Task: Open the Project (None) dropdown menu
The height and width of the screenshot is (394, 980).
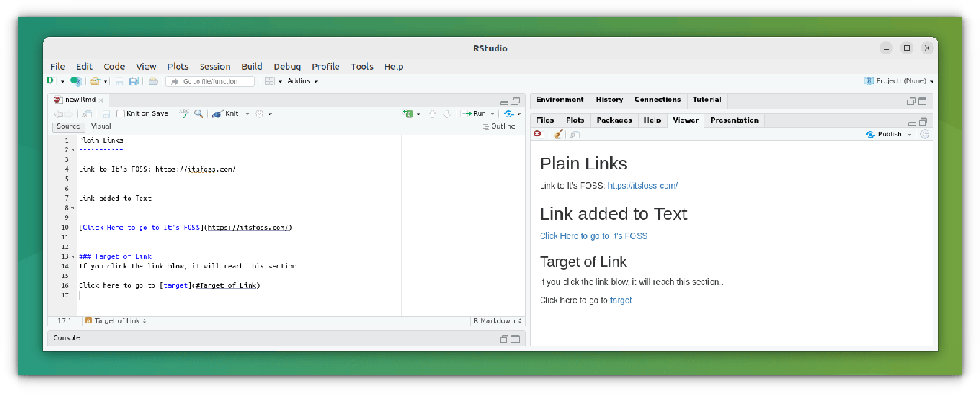Action: (900, 81)
